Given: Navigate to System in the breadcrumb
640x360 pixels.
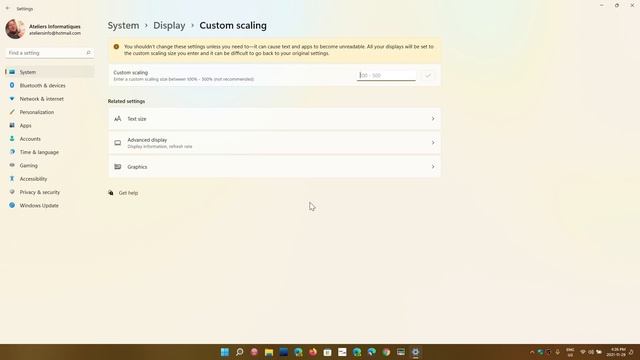Looking at the screenshot, I should click(x=123, y=25).
